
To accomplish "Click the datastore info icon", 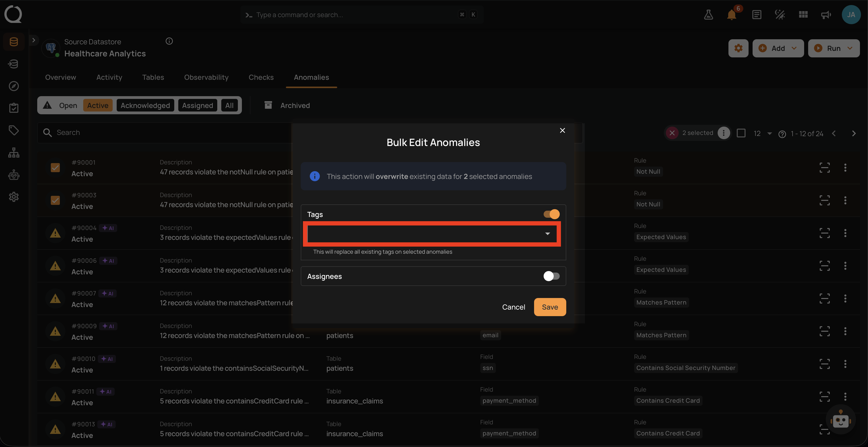I will (x=169, y=41).
